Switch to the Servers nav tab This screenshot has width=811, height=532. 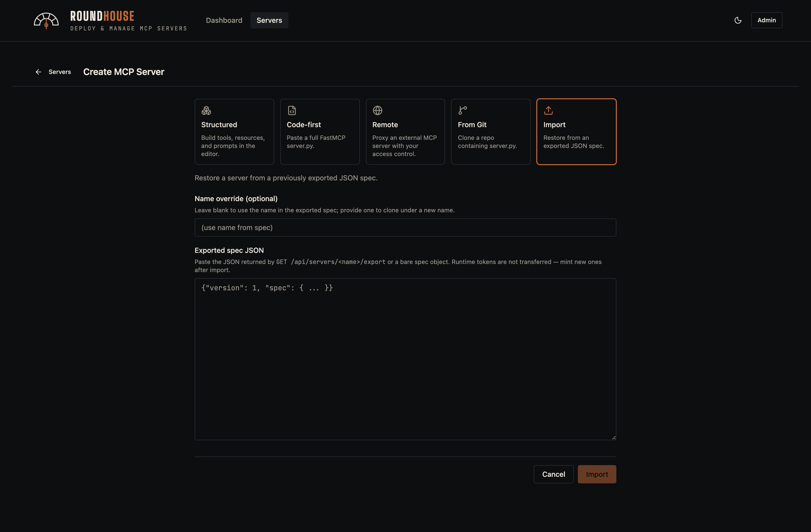click(269, 21)
